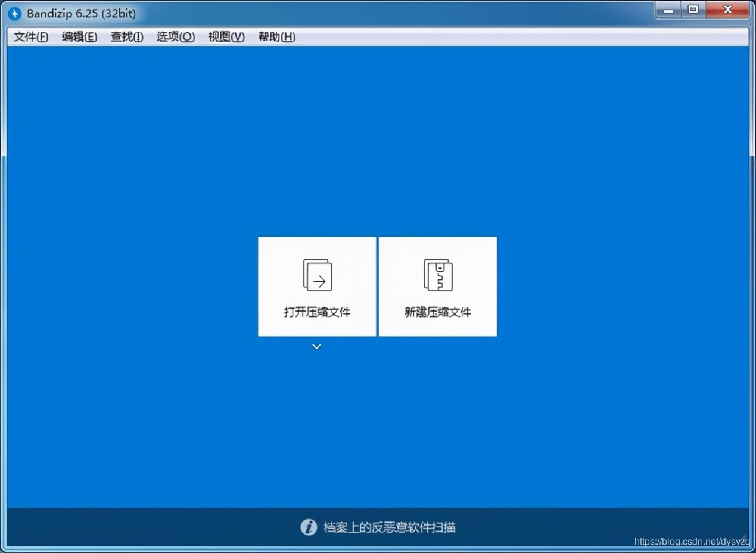Close the Bandizip window
This screenshot has width=756, height=553.
[x=727, y=10]
